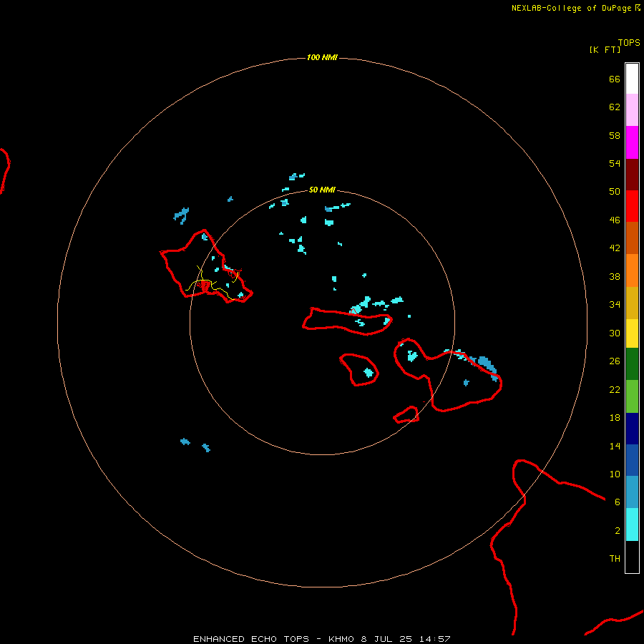644x644 pixels.
Task: Select the legend value 58
Action: [615, 135]
